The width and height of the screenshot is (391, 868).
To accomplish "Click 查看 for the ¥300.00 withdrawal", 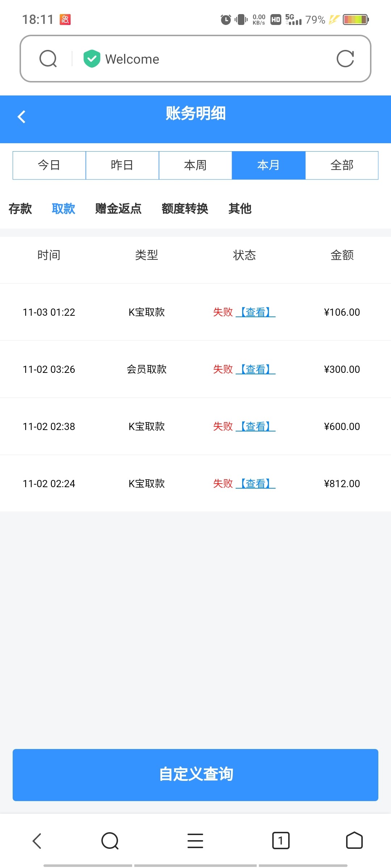I will [256, 369].
